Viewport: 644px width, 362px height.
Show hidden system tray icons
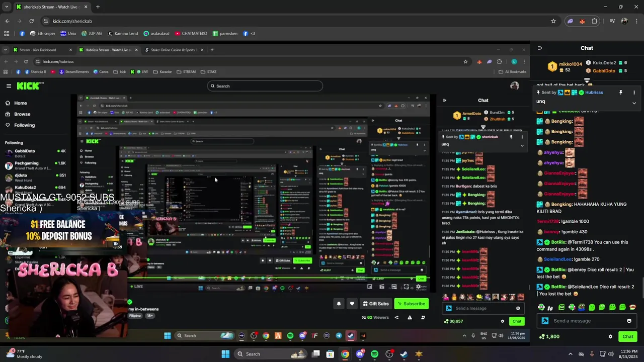(x=570, y=354)
